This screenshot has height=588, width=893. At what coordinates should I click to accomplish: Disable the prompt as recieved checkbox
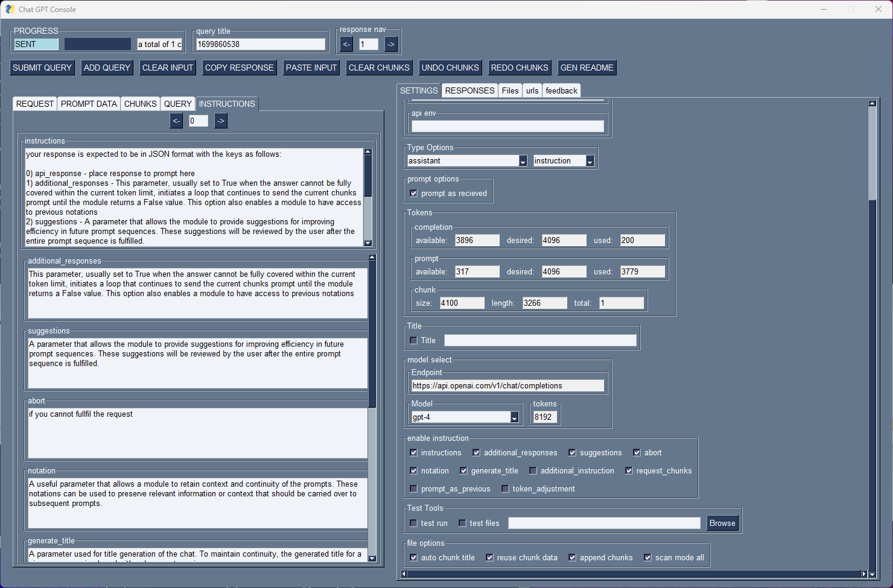pyautogui.click(x=414, y=194)
